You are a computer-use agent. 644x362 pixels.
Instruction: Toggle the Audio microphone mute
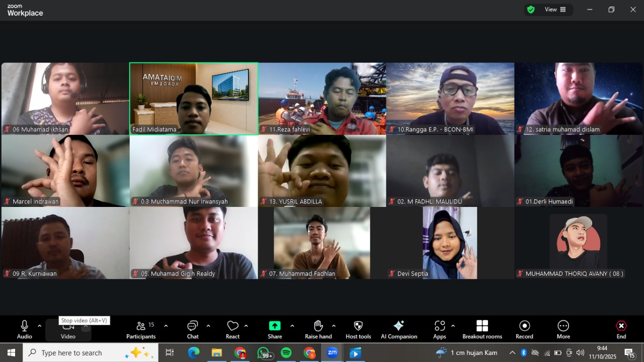click(x=24, y=329)
